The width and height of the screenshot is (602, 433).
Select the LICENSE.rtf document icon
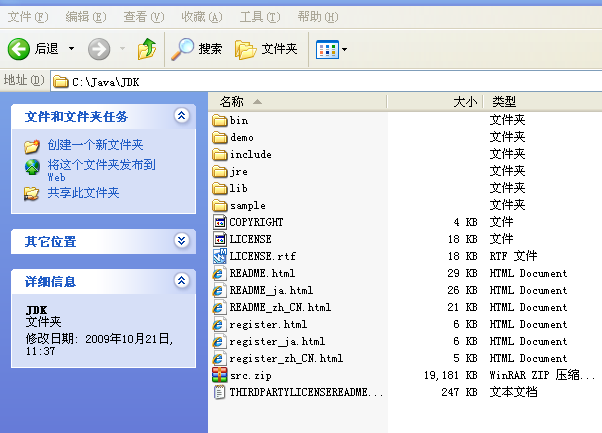tap(220, 256)
